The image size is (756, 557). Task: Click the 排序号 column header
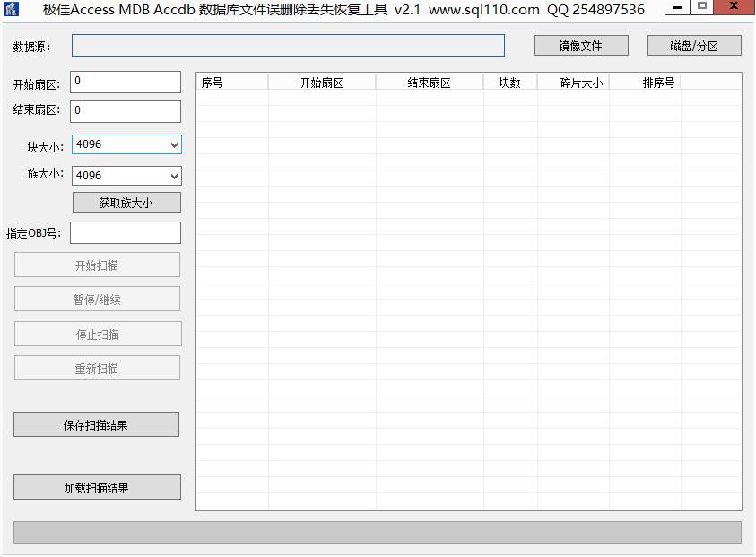pos(645,83)
